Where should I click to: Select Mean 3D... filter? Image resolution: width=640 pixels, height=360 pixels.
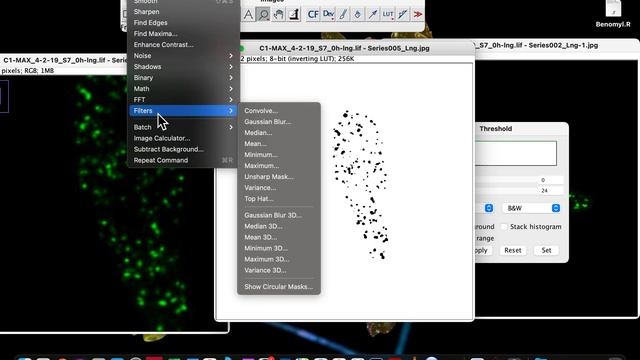[279, 237]
